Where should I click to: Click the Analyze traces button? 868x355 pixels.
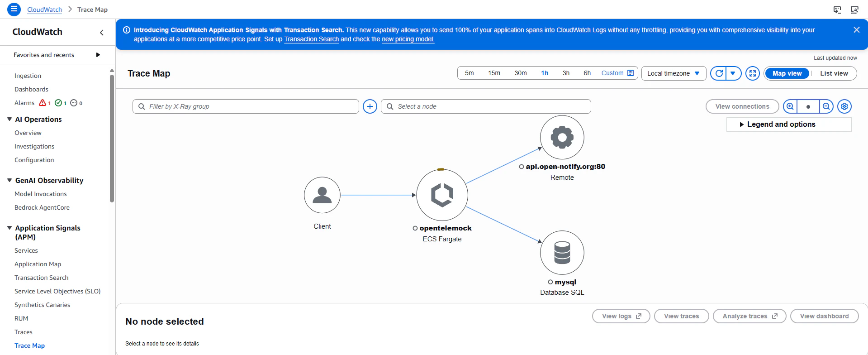click(749, 316)
